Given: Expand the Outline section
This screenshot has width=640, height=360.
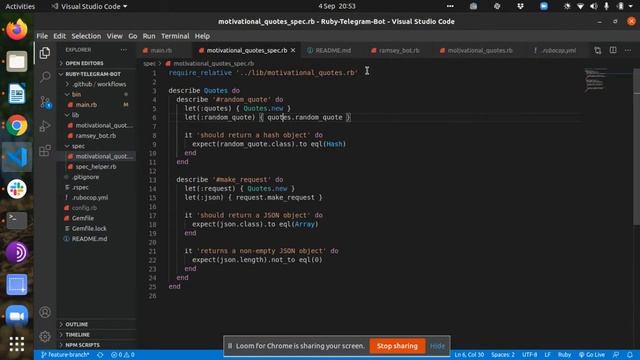Looking at the screenshot, I should click(77, 324).
